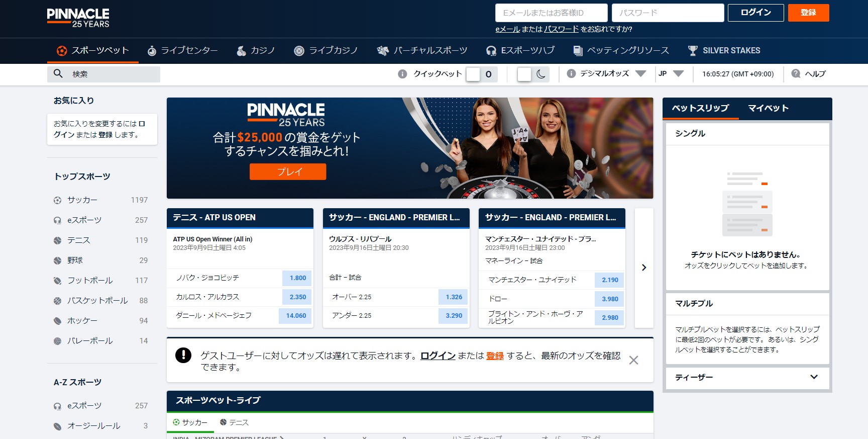Click the trophy icon beside SILVER STAKES
The width and height of the screenshot is (868, 439).
[x=693, y=51]
